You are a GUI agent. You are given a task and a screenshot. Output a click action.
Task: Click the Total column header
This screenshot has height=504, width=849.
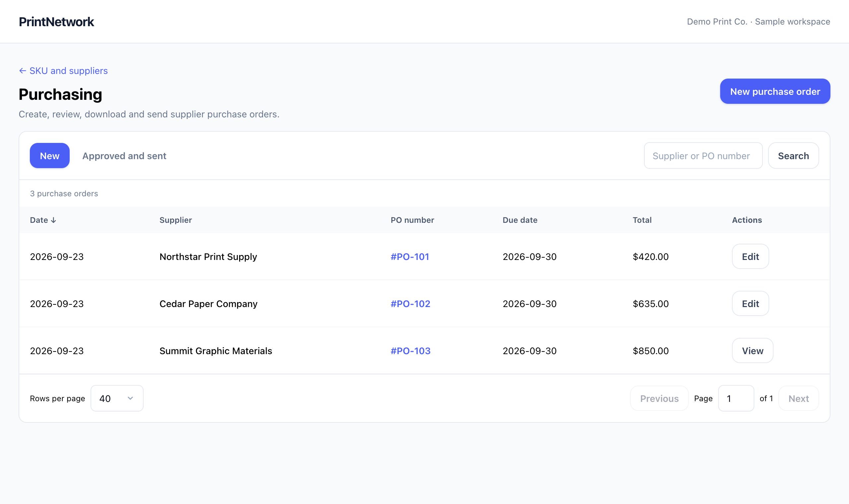[642, 220]
